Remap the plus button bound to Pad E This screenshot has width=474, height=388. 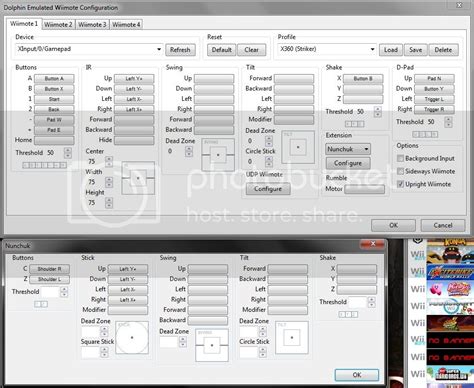54,130
